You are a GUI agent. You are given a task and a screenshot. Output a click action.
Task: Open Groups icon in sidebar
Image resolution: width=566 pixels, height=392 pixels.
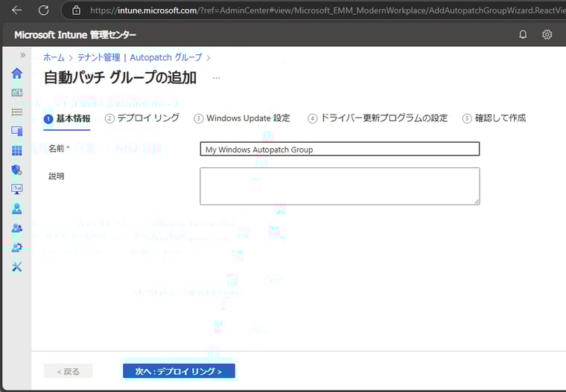[17, 228]
